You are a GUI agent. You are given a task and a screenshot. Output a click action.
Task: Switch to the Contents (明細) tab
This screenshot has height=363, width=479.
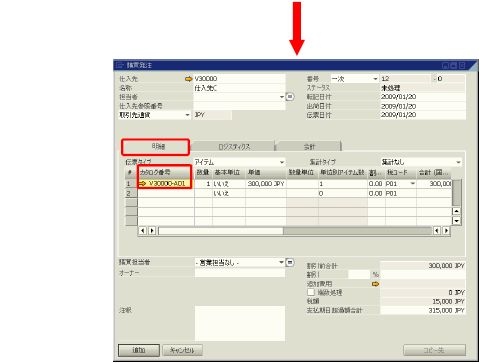156,147
